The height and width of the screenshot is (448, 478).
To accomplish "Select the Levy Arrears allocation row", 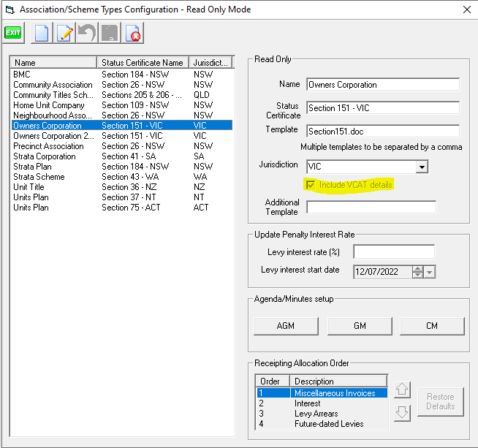I will (322, 414).
